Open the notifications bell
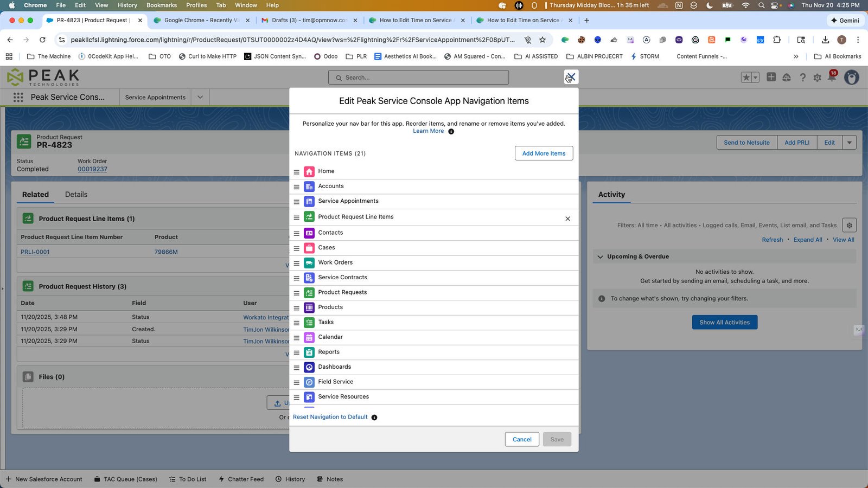This screenshot has width=868, height=488. pos(832,78)
